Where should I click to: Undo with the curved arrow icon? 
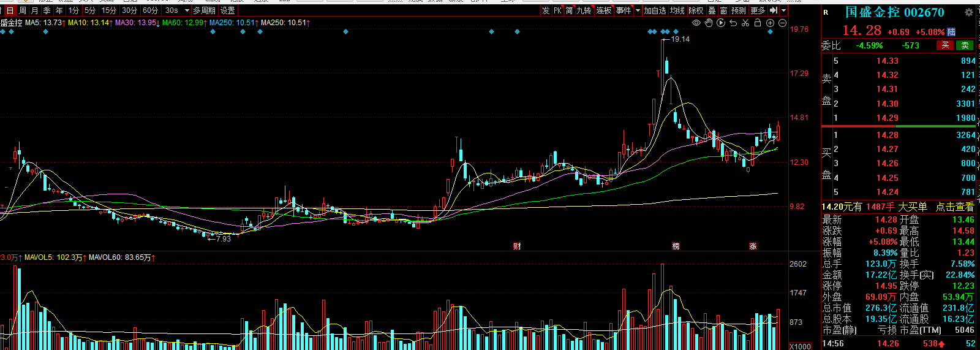tap(733, 23)
